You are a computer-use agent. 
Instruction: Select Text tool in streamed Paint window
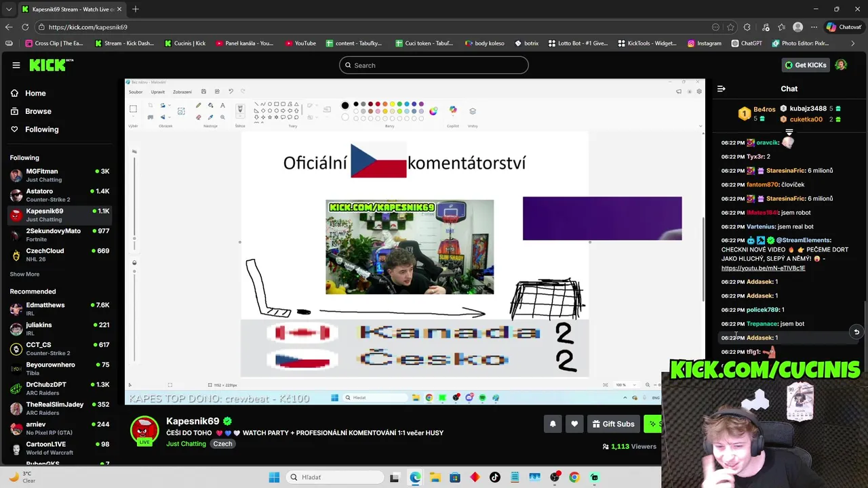point(222,105)
